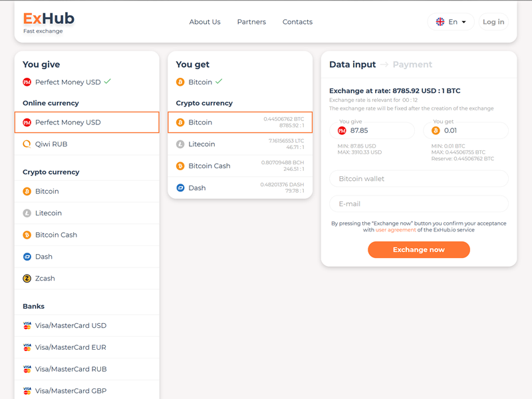Focus the E-mail input field
The image size is (532, 399).
419,204
